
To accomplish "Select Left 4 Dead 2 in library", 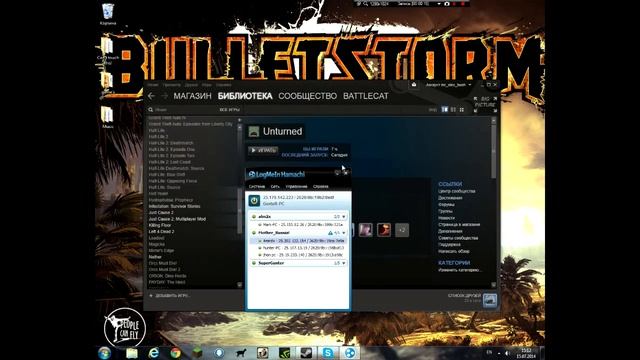I will (161, 231).
